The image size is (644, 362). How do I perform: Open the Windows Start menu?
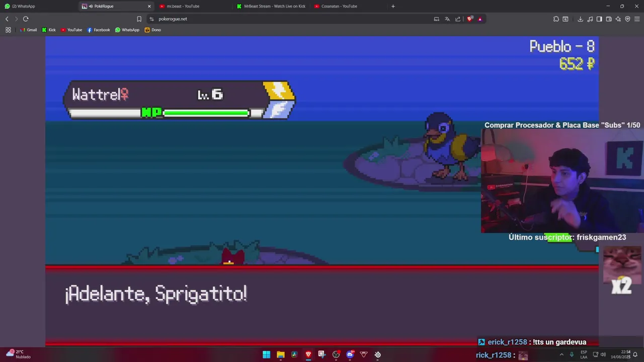(x=266, y=354)
